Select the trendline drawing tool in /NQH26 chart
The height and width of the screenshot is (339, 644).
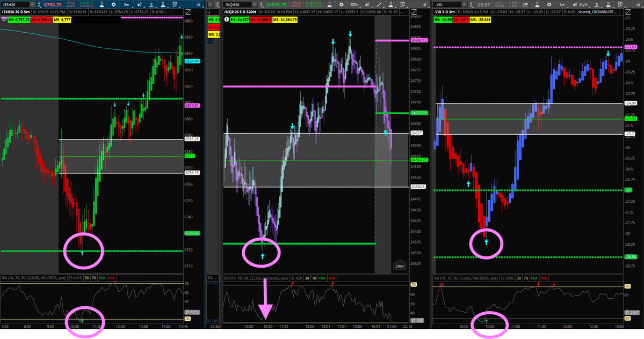point(379,4)
